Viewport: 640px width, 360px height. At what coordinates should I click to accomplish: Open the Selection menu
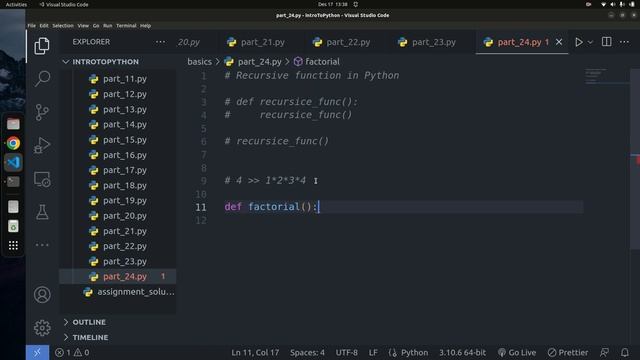[63, 26]
